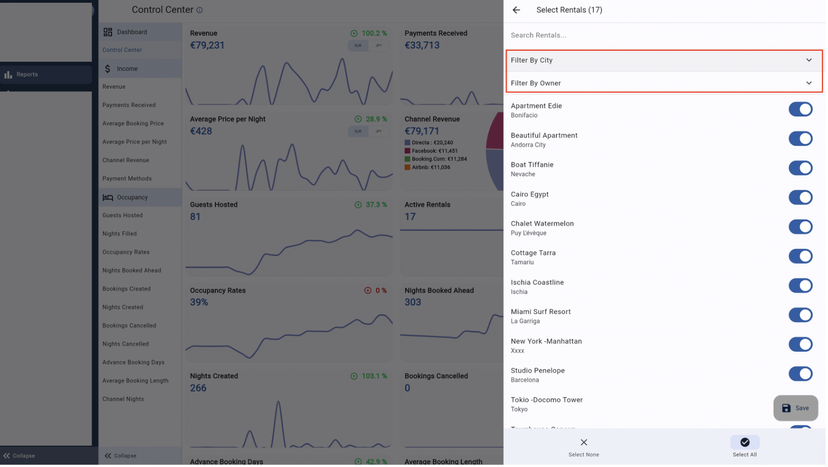Image resolution: width=828 pixels, height=467 pixels.
Task: Toggle off Apartment Edie rental
Action: click(x=802, y=109)
